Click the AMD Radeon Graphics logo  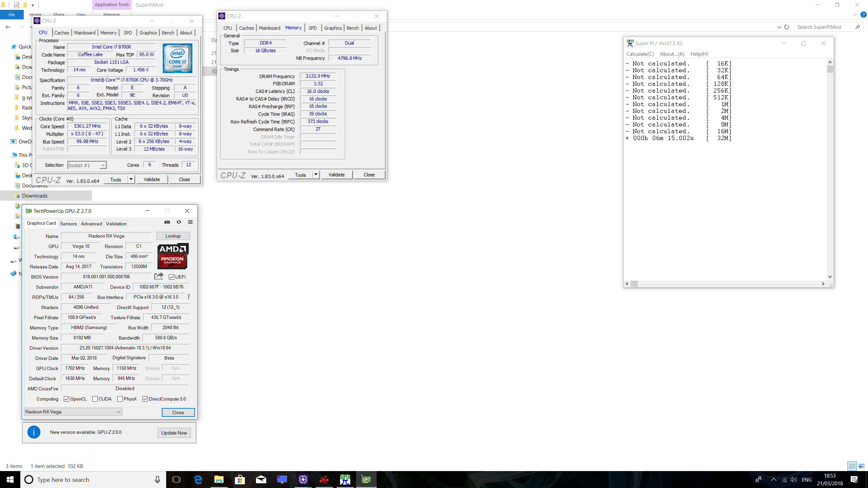(x=173, y=256)
